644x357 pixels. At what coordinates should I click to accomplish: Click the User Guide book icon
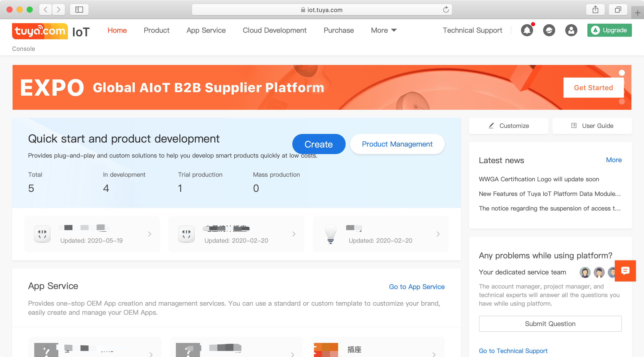point(574,125)
